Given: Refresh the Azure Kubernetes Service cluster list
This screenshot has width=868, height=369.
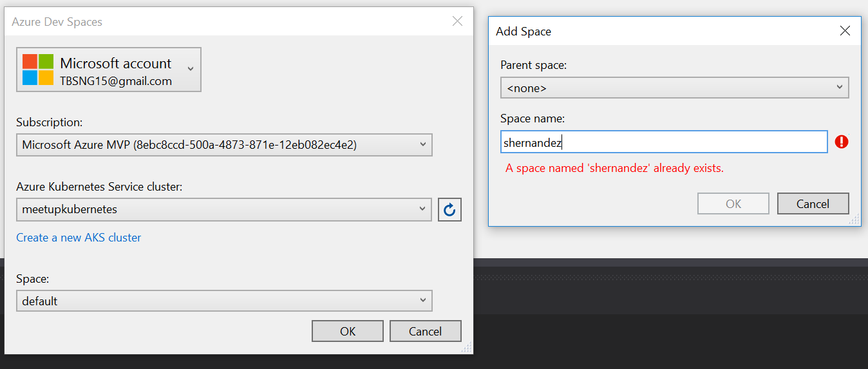Looking at the screenshot, I should (449, 209).
